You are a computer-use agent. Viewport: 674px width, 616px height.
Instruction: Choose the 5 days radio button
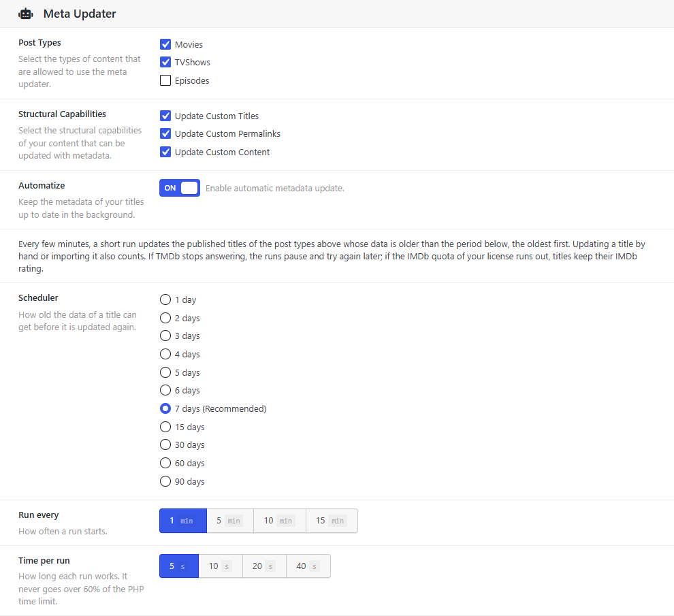(165, 372)
